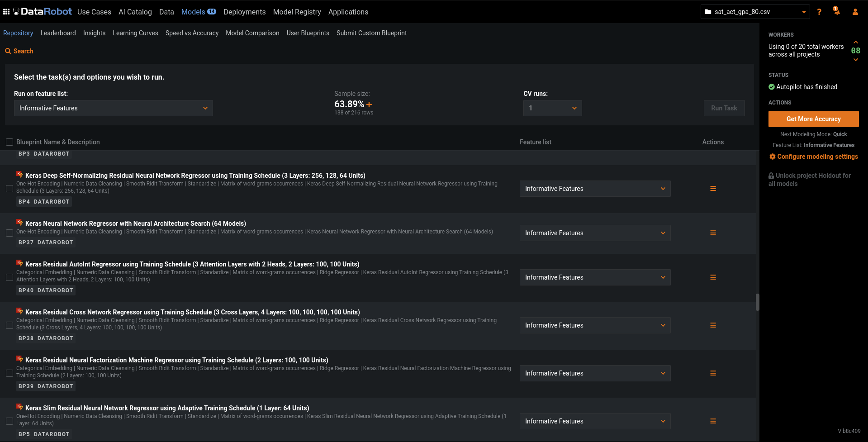Click the blueprint list scrollbar thumb

click(757, 302)
